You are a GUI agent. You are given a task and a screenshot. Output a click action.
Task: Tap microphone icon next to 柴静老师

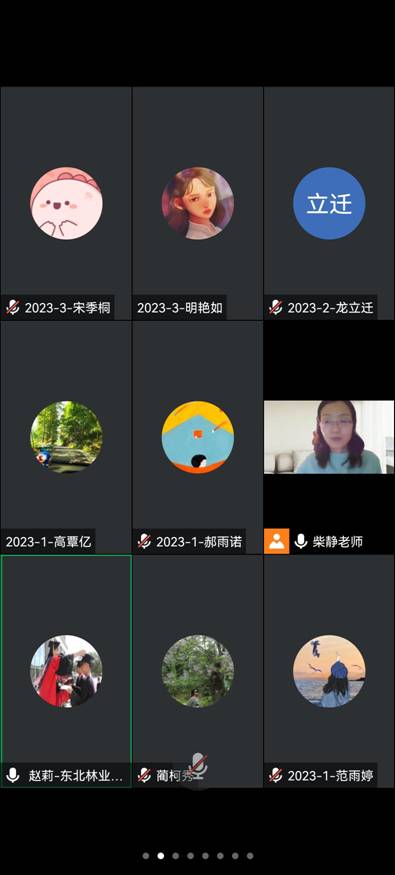[301, 541]
